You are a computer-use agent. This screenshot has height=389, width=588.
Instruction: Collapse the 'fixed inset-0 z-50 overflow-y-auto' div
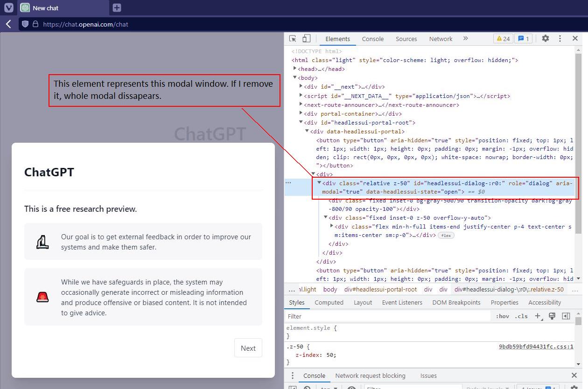[326, 217]
